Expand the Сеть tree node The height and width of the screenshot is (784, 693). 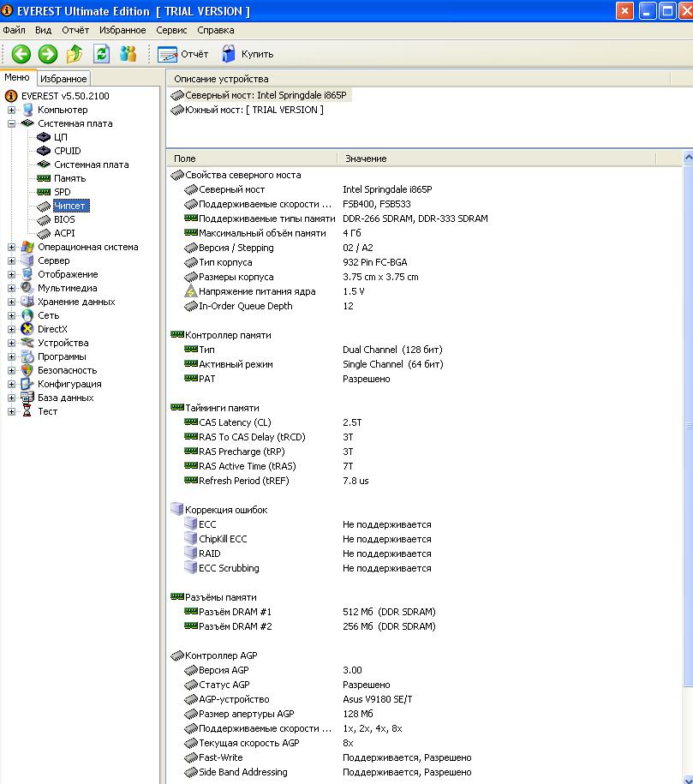[11, 315]
